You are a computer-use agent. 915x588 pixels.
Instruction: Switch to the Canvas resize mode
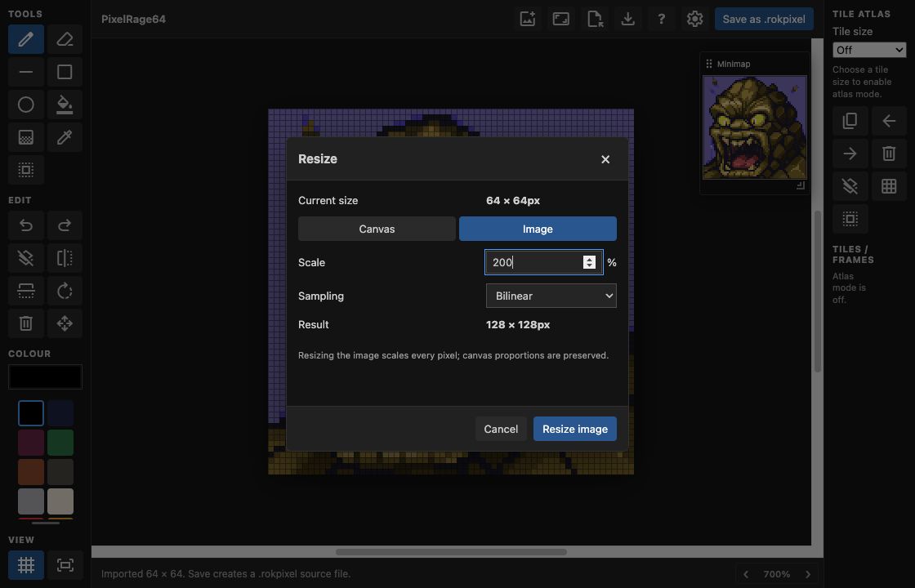(377, 229)
